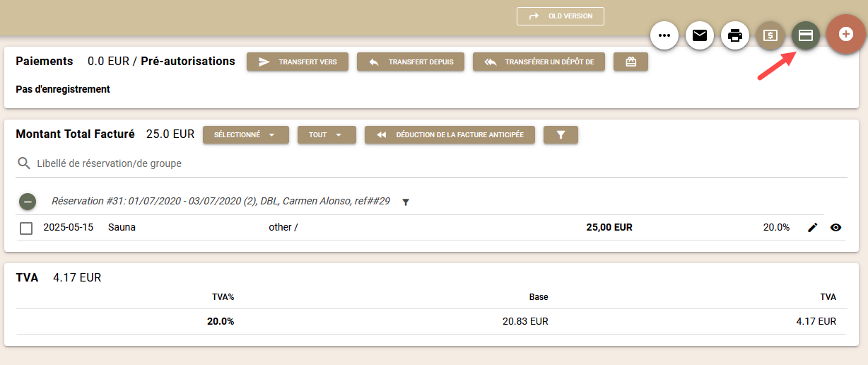Image resolution: width=868 pixels, height=365 pixels.
Task: Tick the Sauna line checkbox
Action: tap(26, 228)
